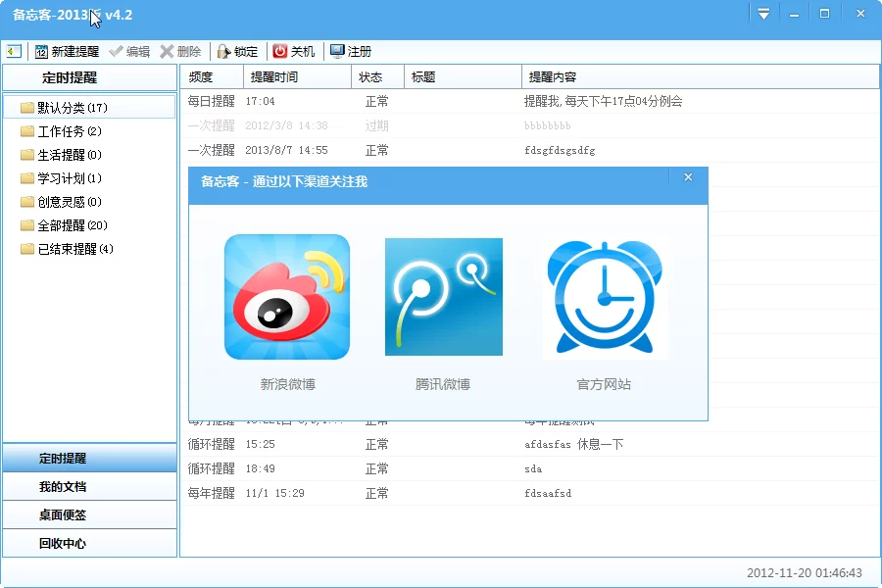Image resolution: width=882 pixels, height=588 pixels.
Task: Click the 定时提醒 sidebar header at top
Action: click(x=90, y=77)
